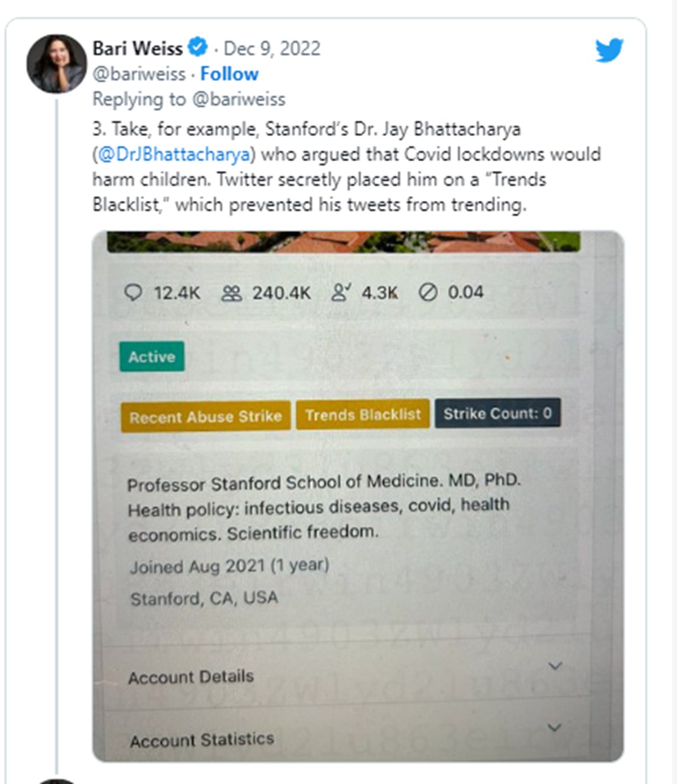
Task: Click the blocked circle icon near 0.04
Action: (428, 292)
